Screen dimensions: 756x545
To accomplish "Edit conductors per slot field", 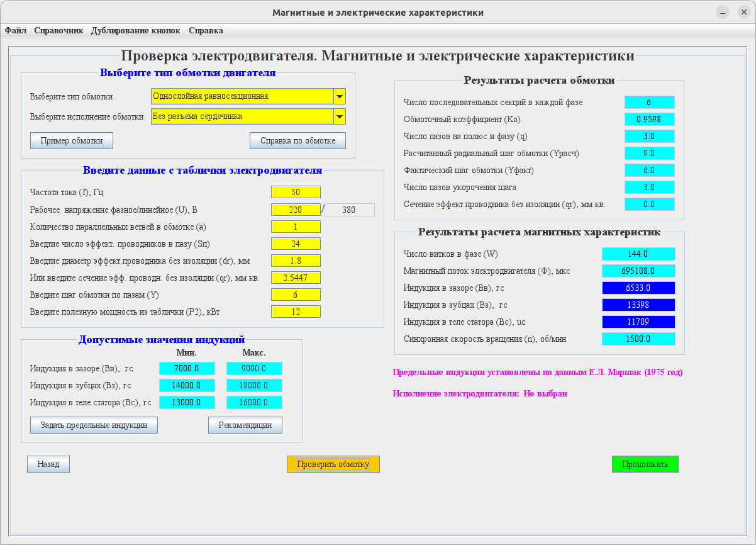I will click(x=296, y=244).
